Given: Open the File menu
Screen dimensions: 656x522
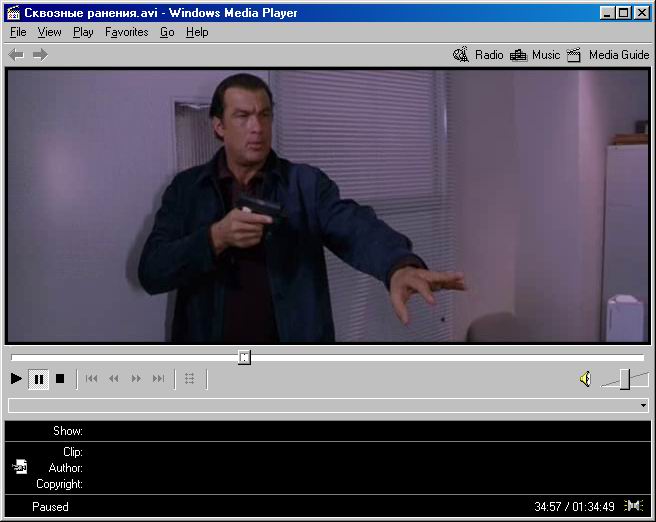Looking at the screenshot, I should point(18,32).
